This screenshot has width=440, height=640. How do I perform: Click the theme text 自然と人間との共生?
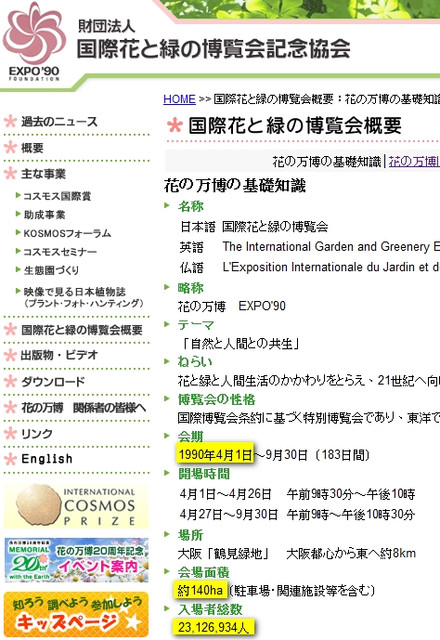point(241,344)
